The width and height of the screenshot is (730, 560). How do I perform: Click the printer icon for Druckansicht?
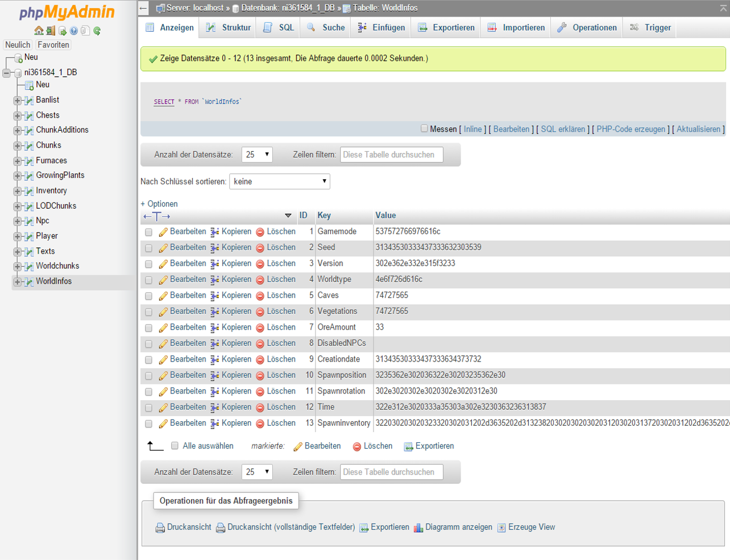[x=160, y=528]
